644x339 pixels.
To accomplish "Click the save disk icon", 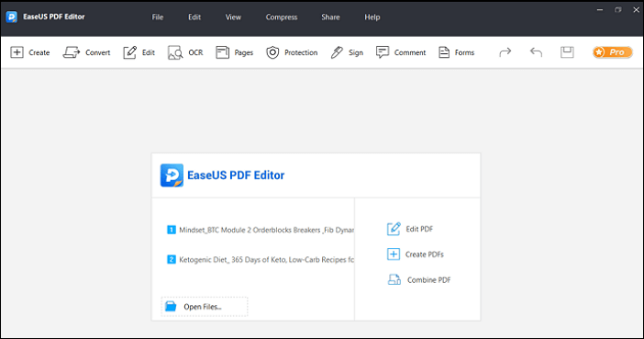I will pyautogui.click(x=567, y=52).
